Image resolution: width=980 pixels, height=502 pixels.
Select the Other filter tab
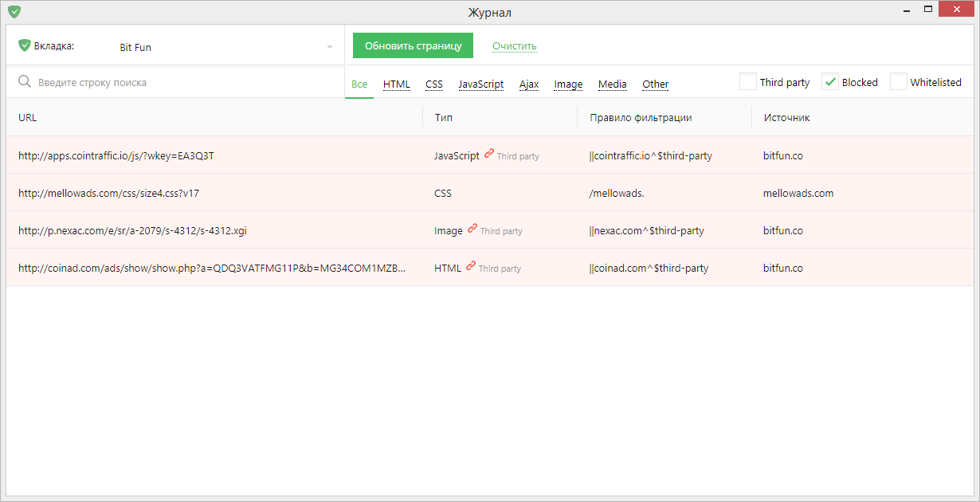coord(656,84)
